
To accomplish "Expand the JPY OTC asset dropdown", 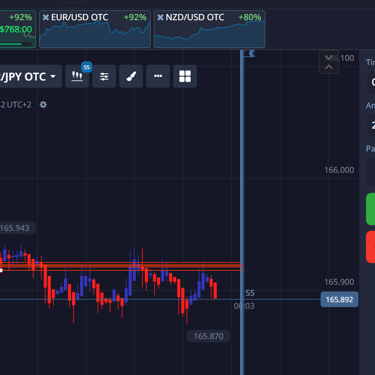I will click(x=30, y=77).
